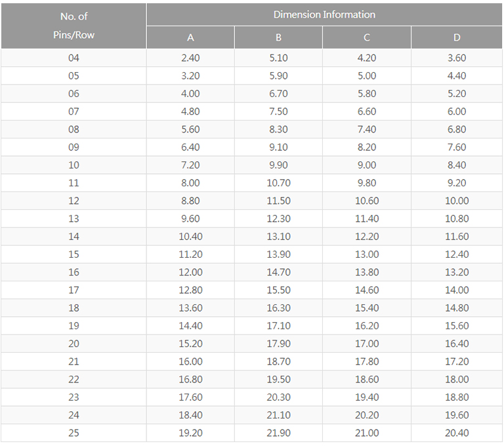Click the 19.20 value in column A
This screenshot has height=446, width=504.
click(x=190, y=433)
